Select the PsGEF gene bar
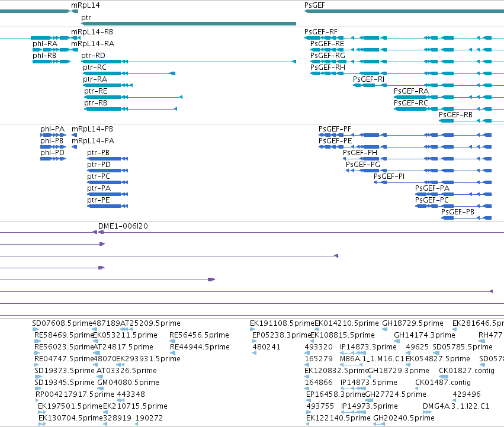This screenshot has height=427, width=504. [x=404, y=11]
